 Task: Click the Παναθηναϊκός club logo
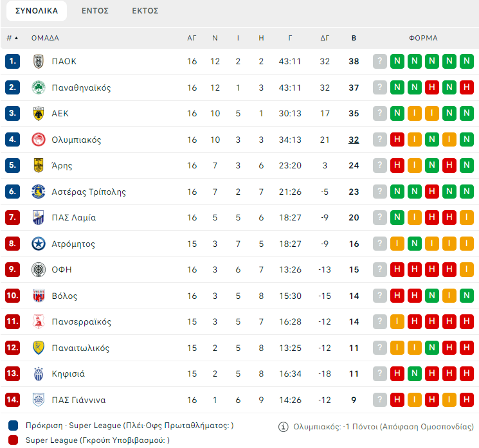(39, 87)
